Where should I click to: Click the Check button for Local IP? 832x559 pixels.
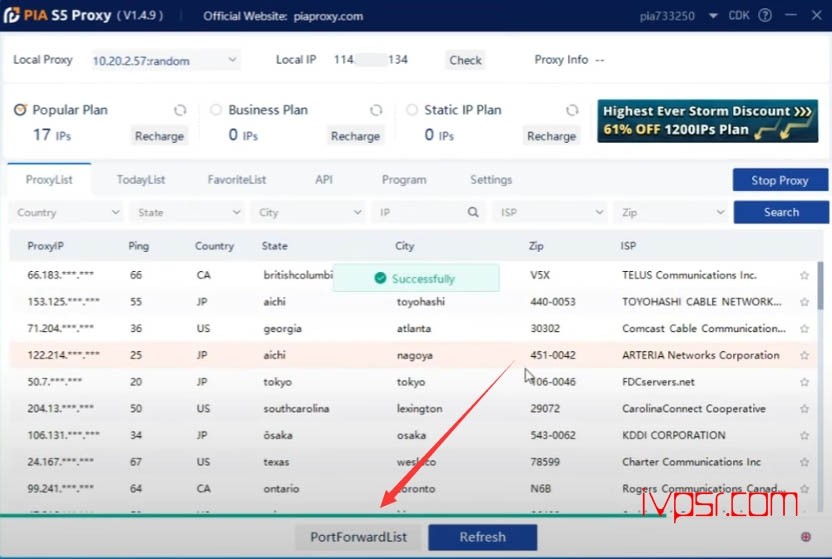click(x=465, y=60)
